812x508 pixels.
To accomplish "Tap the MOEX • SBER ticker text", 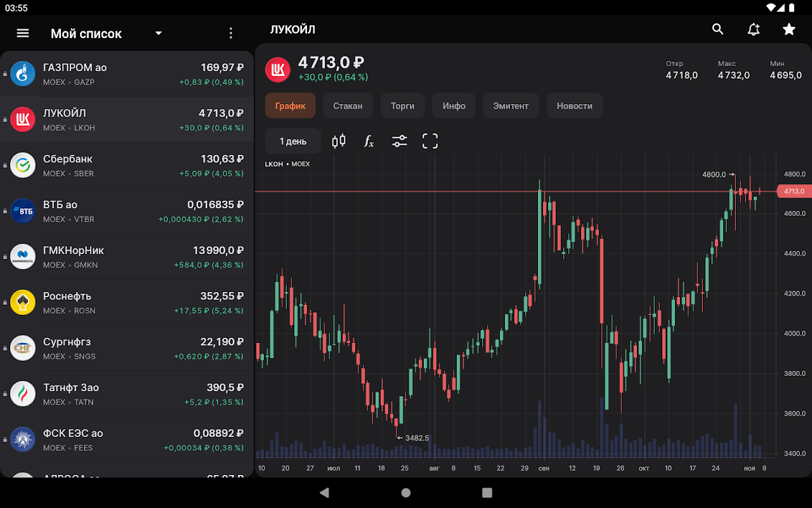I will (x=69, y=173).
